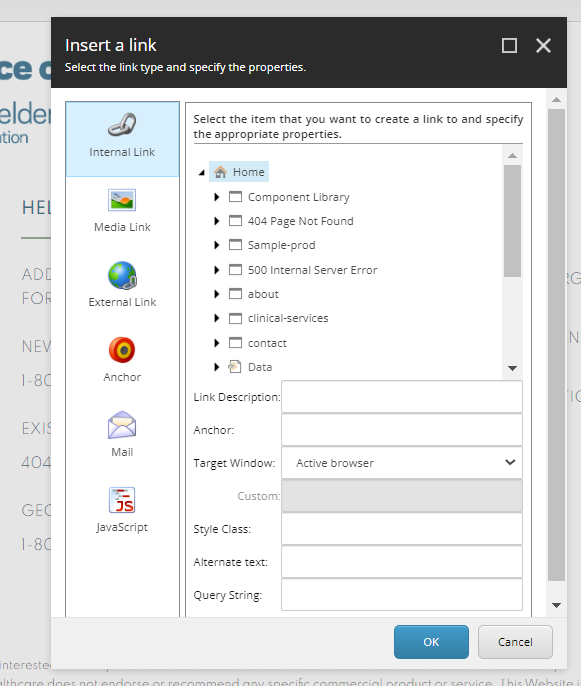
Task: Choose the Media Link picture icon
Action: tap(122, 200)
